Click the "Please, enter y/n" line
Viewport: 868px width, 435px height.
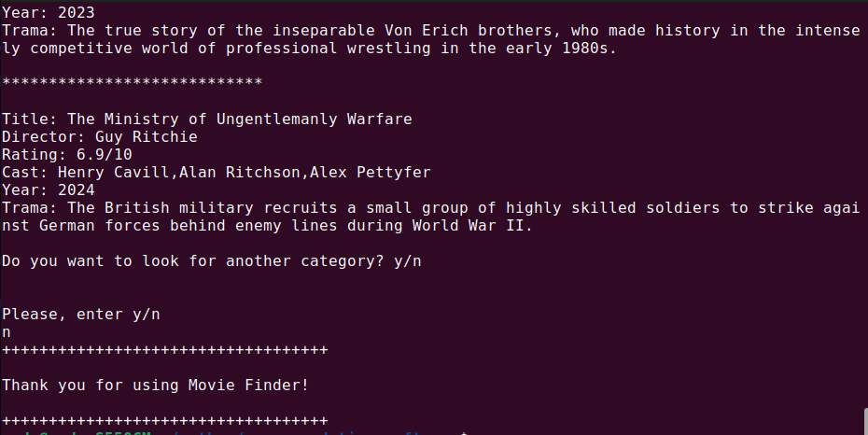point(80,315)
